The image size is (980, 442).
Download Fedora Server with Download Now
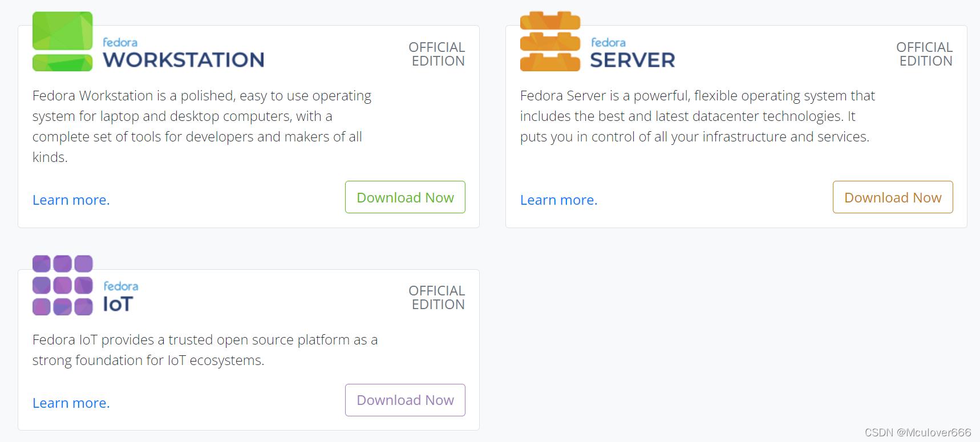893,197
